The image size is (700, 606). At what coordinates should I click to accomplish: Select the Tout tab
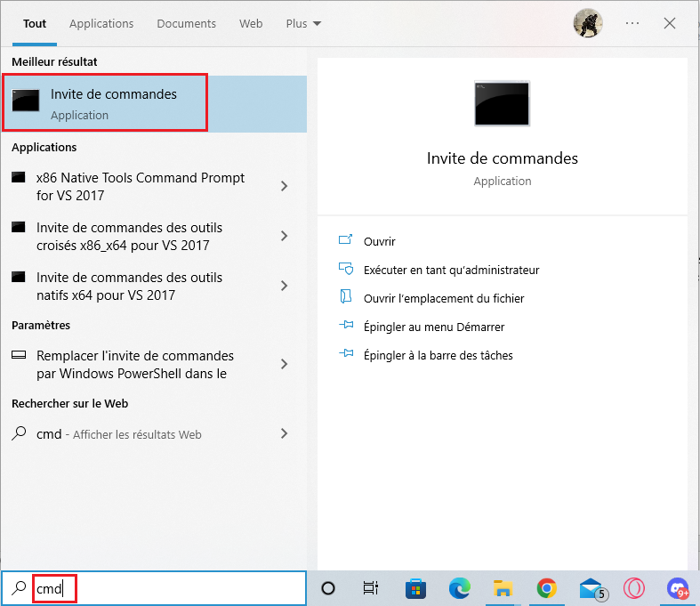pyautogui.click(x=35, y=24)
